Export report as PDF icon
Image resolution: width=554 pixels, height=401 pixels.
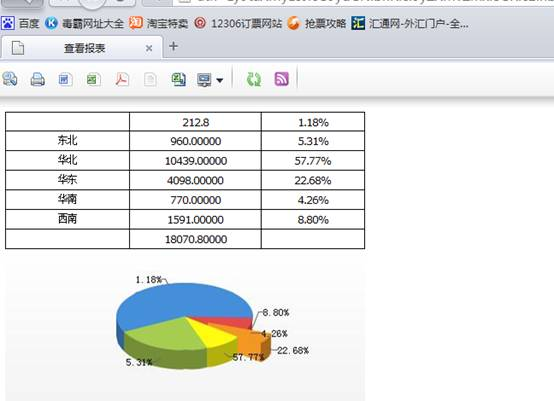(122, 79)
